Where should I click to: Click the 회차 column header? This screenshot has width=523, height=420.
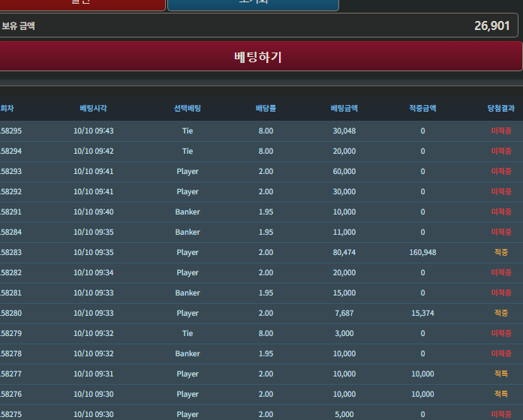[x=7, y=108]
